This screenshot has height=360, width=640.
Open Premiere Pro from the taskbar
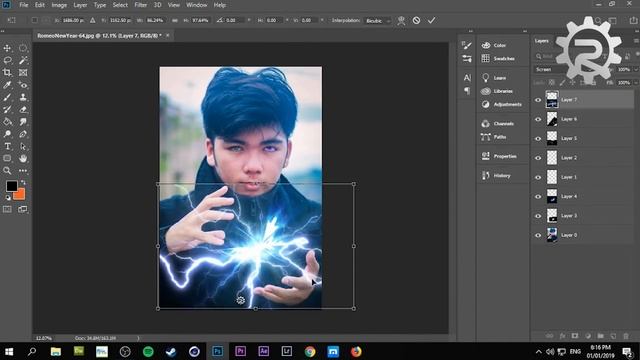click(x=240, y=351)
